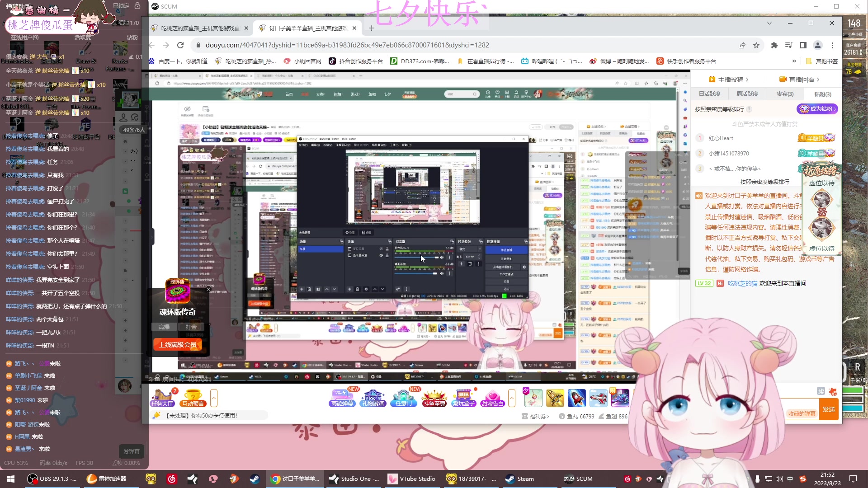Close the 讨口子美羊羊直播 Chrome tab
Screen dimensions: 868x488
point(354,28)
